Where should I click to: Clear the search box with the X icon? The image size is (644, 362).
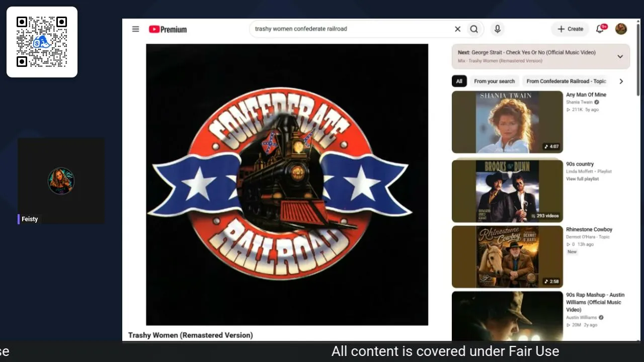coord(457,29)
